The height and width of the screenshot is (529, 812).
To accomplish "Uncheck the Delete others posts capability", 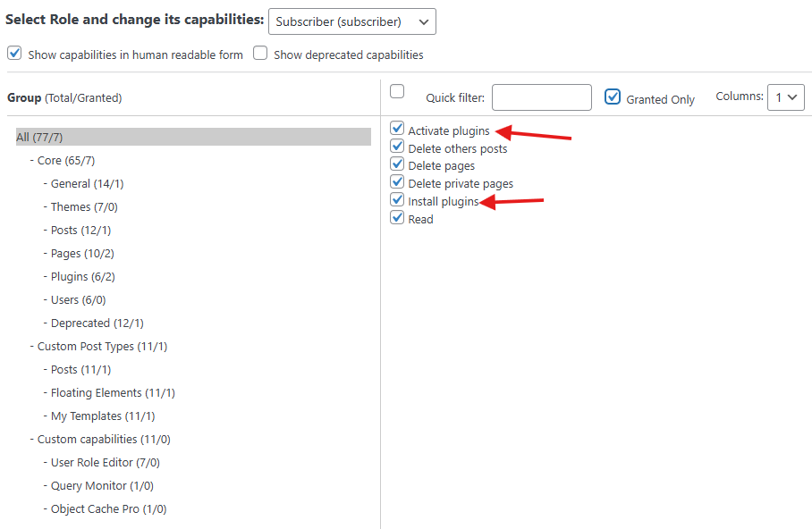I will pyautogui.click(x=398, y=147).
